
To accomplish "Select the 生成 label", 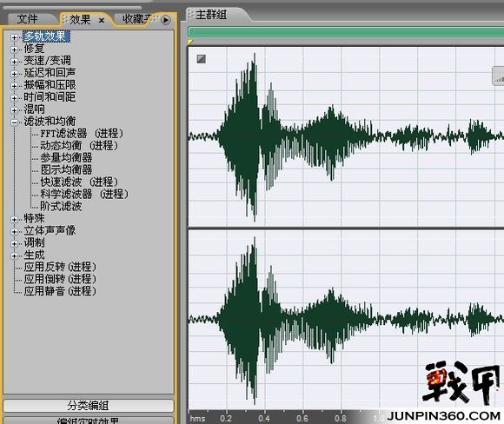I will click(34, 255).
